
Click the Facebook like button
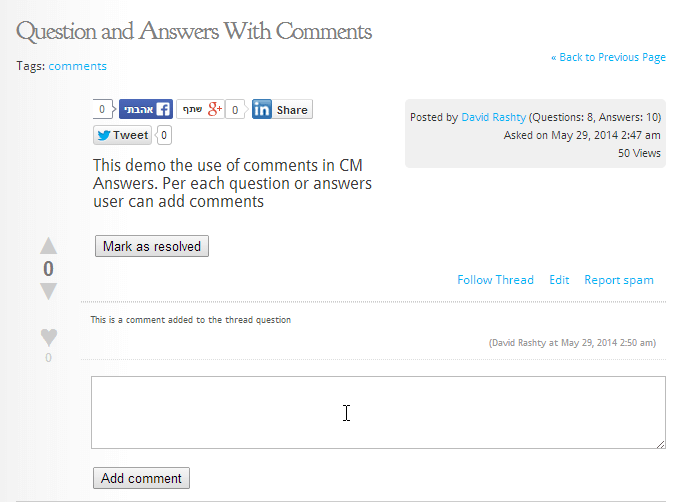click(x=146, y=109)
